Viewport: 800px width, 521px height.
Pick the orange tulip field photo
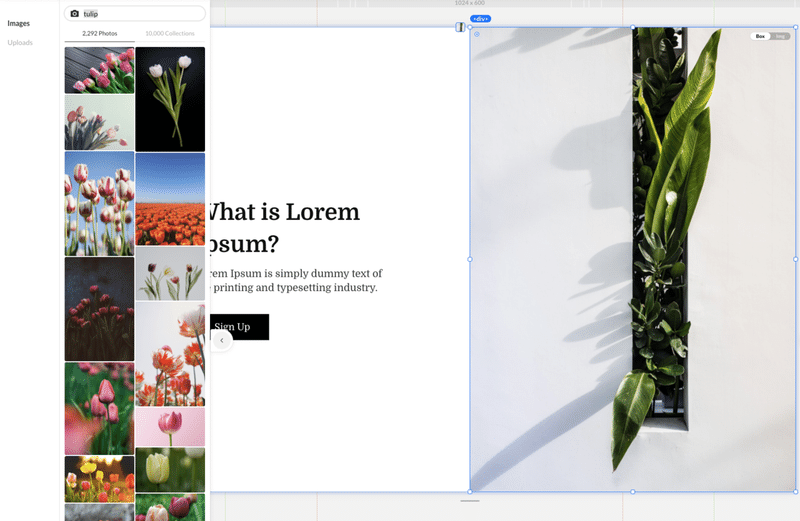tap(170, 199)
